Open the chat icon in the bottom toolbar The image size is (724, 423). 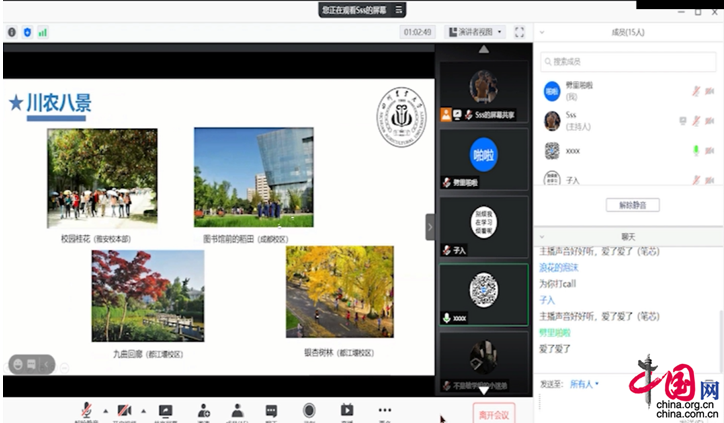point(271,410)
